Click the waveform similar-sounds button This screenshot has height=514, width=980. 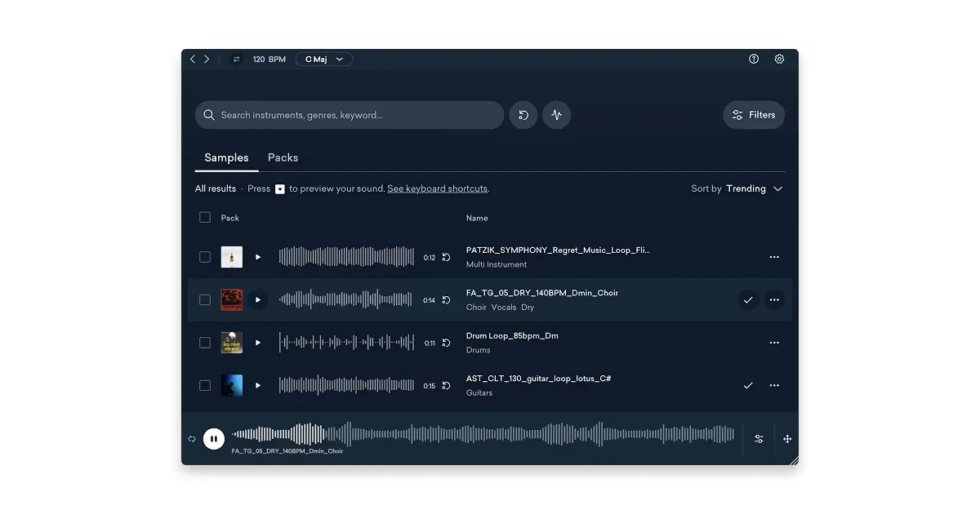[x=557, y=115]
